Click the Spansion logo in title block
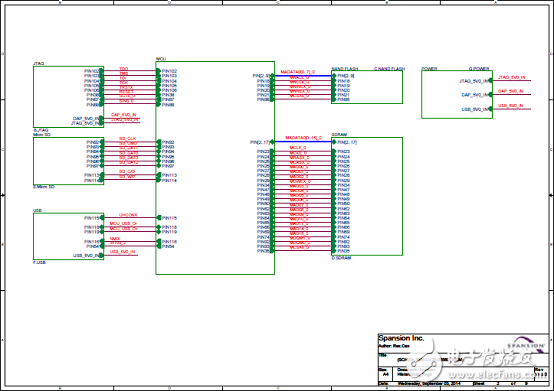This screenshot has width=554, height=391. click(x=526, y=344)
